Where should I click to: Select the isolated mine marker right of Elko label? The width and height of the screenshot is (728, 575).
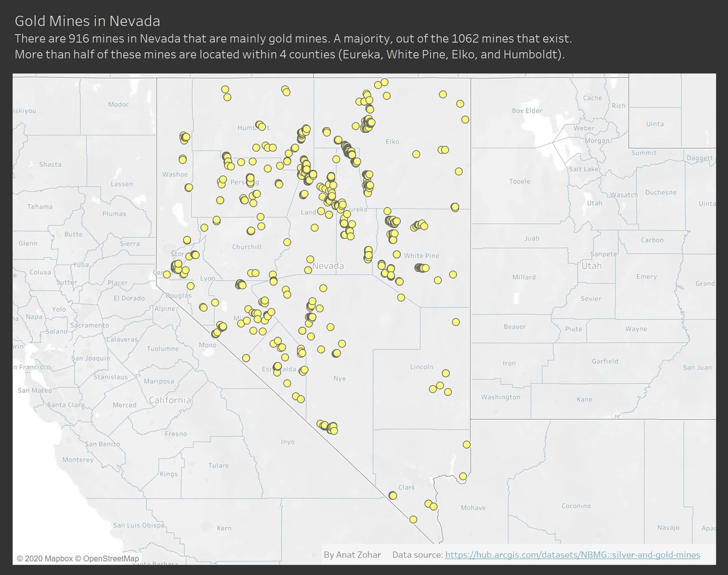pyautogui.click(x=416, y=154)
